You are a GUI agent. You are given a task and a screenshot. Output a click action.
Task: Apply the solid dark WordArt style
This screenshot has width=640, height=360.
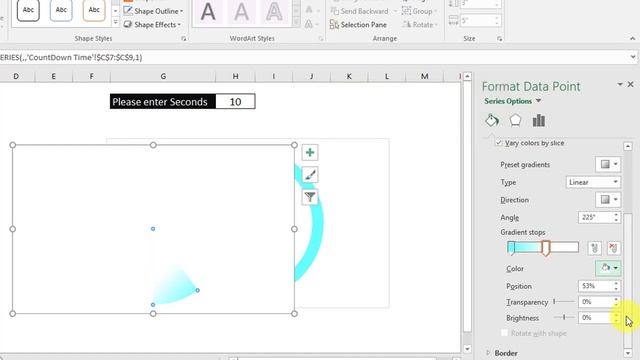208,12
